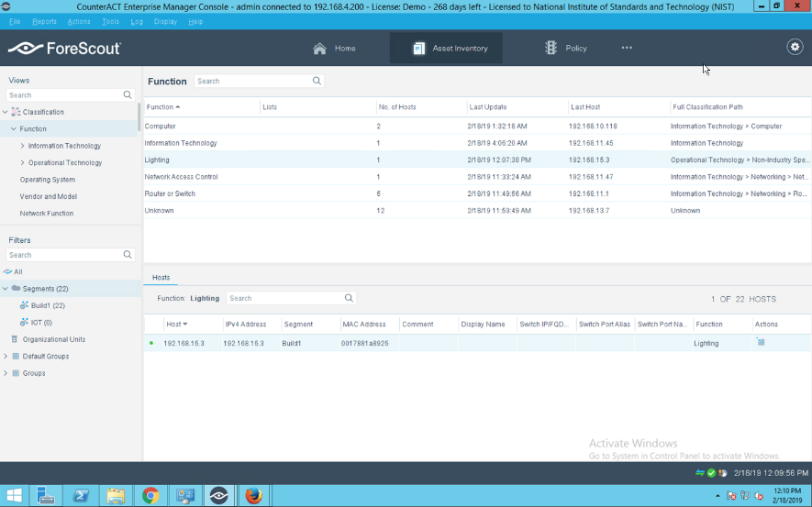The image size is (812, 507).
Task: Open the Tools menu
Action: (110, 22)
